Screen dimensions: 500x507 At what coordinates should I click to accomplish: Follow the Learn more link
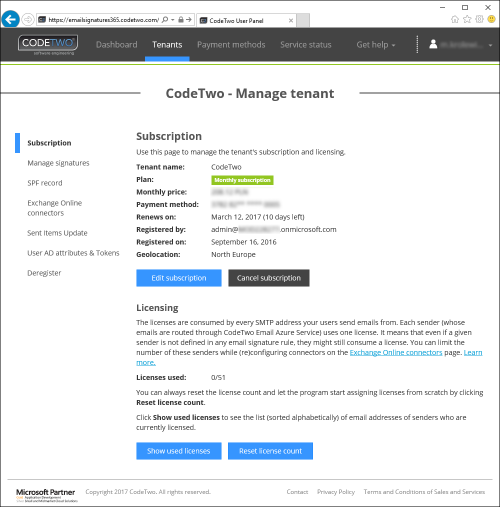click(x=473, y=352)
